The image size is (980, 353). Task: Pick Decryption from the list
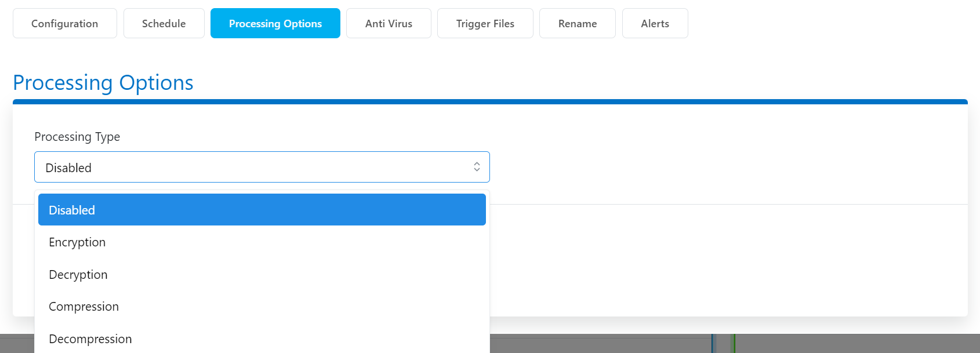(78, 275)
